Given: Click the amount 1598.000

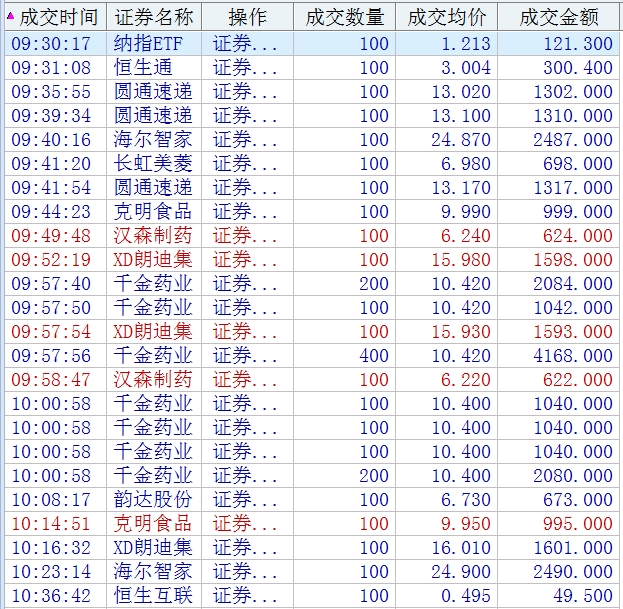Looking at the screenshot, I should [x=573, y=259].
